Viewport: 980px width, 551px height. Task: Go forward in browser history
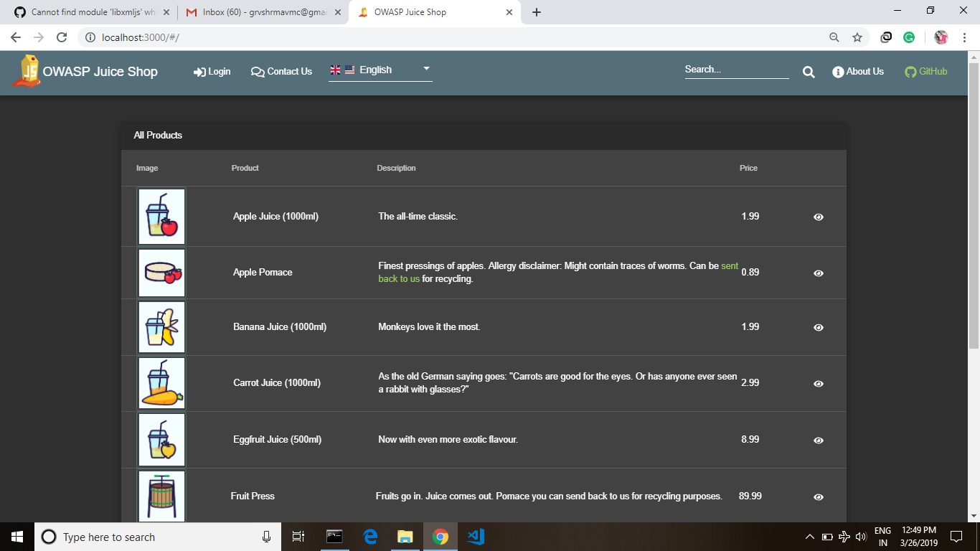(39, 37)
